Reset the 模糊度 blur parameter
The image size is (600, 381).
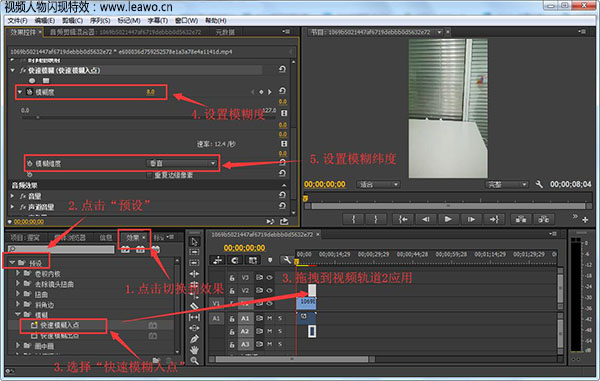point(282,91)
